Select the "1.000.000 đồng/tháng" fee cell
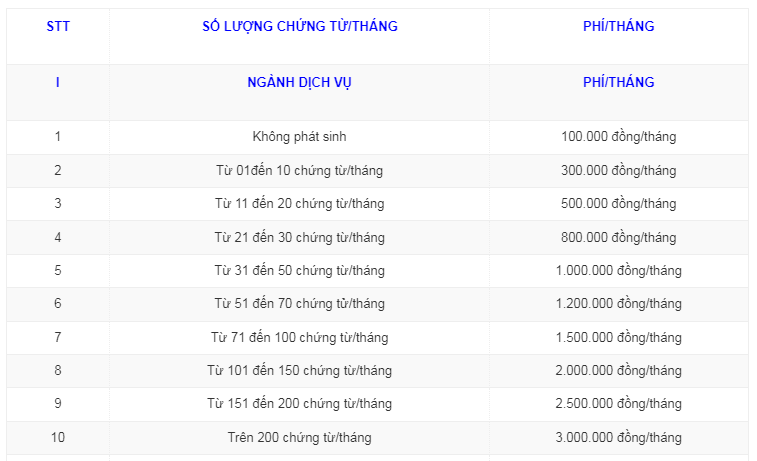The height and width of the screenshot is (461, 757). click(618, 271)
